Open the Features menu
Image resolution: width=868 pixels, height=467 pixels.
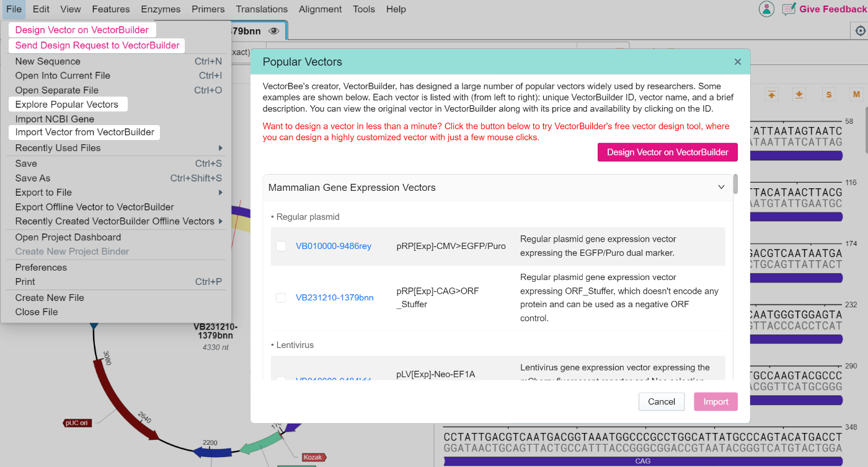tap(111, 9)
